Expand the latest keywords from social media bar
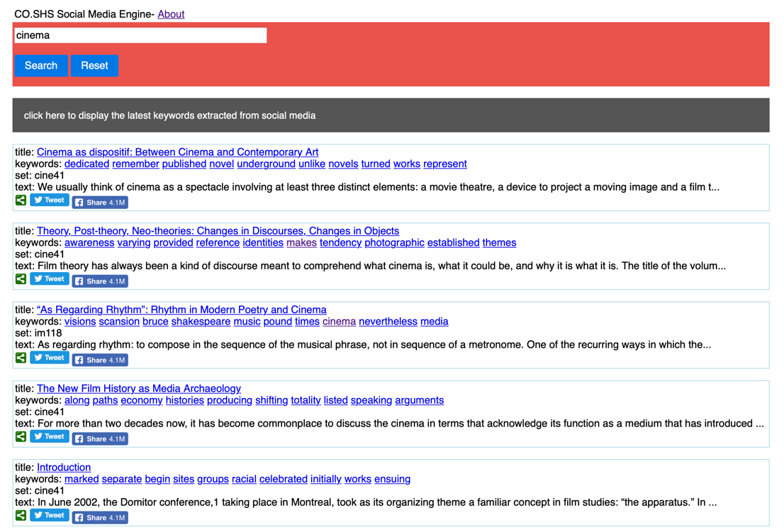The width and height of the screenshot is (784, 532). tap(391, 115)
